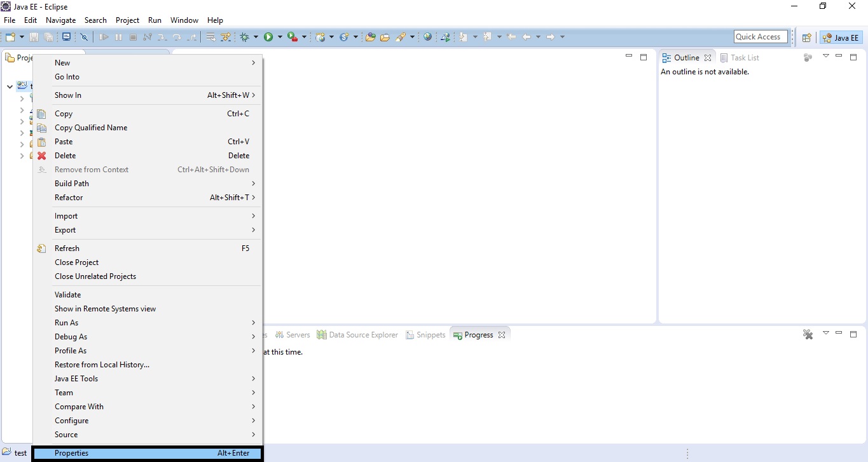Click the Open Perspective icon
868x462 pixels.
pos(807,37)
